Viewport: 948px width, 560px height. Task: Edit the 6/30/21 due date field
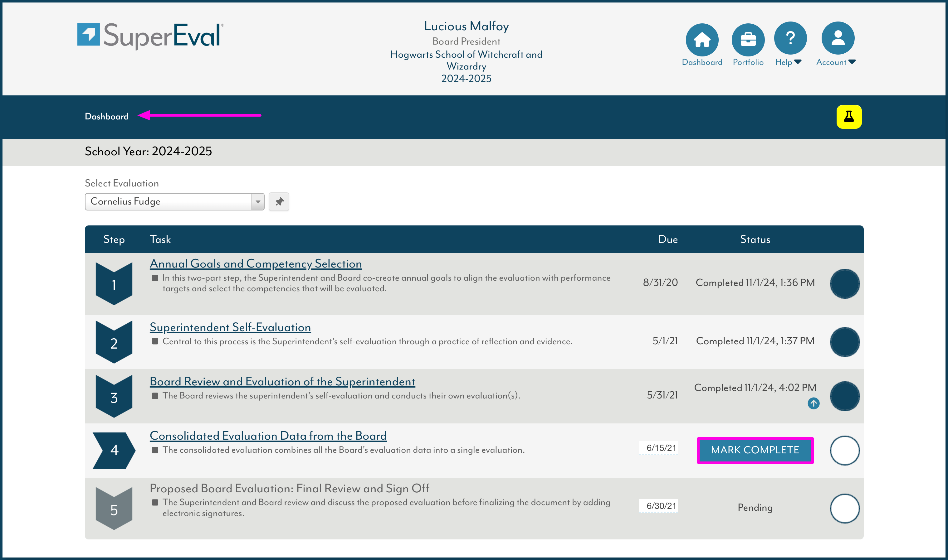tap(658, 506)
